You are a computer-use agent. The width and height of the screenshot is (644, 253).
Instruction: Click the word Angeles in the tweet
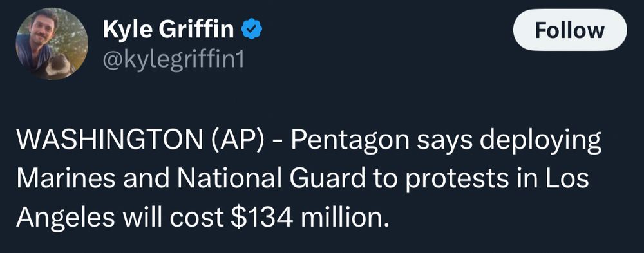click(66, 219)
